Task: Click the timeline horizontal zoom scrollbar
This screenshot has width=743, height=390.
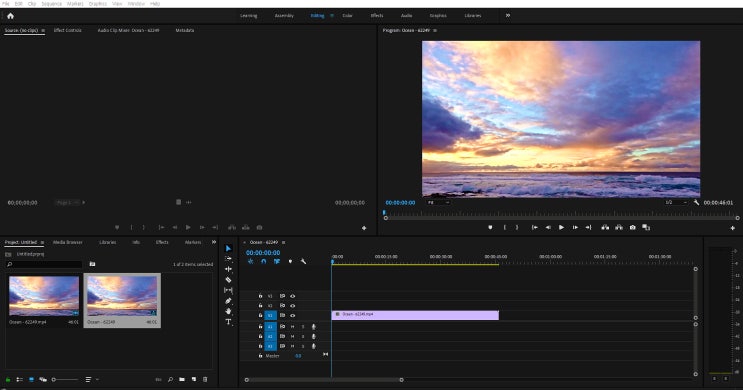Action: tap(324, 380)
